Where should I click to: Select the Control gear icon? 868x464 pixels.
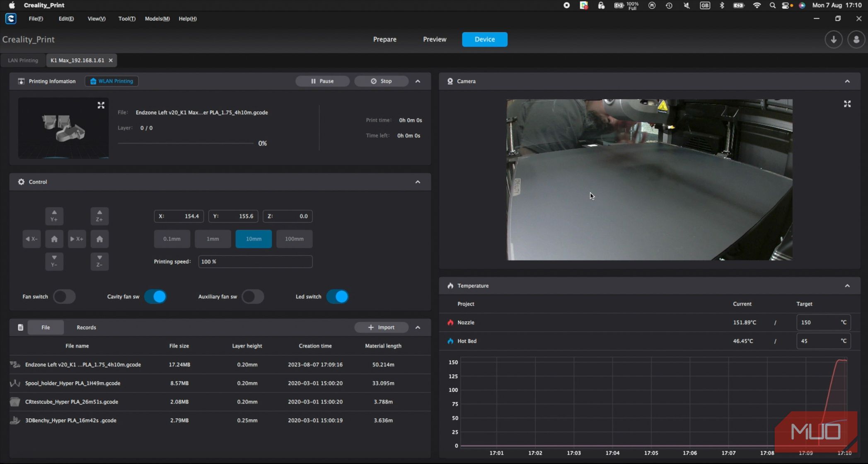[x=21, y=182]
